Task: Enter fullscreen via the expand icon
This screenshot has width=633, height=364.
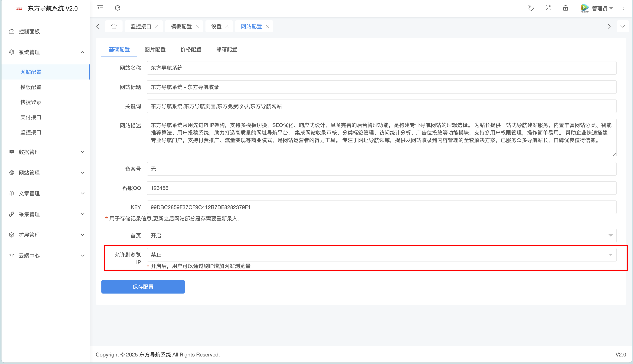Action: [x=548, y=8]
